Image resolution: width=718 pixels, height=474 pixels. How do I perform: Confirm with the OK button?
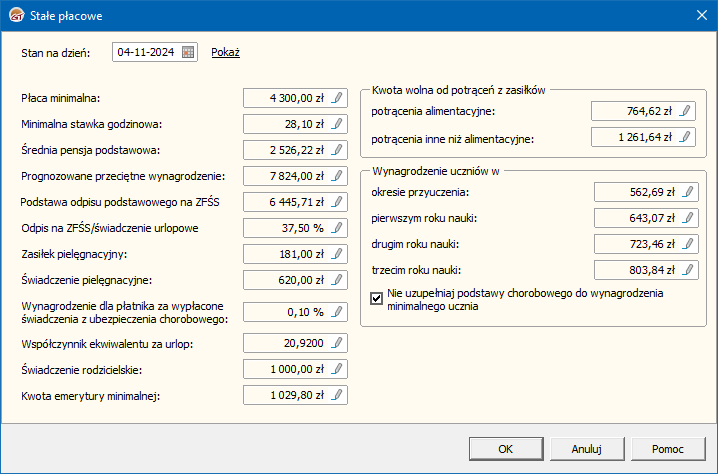(x=506, y=449)
